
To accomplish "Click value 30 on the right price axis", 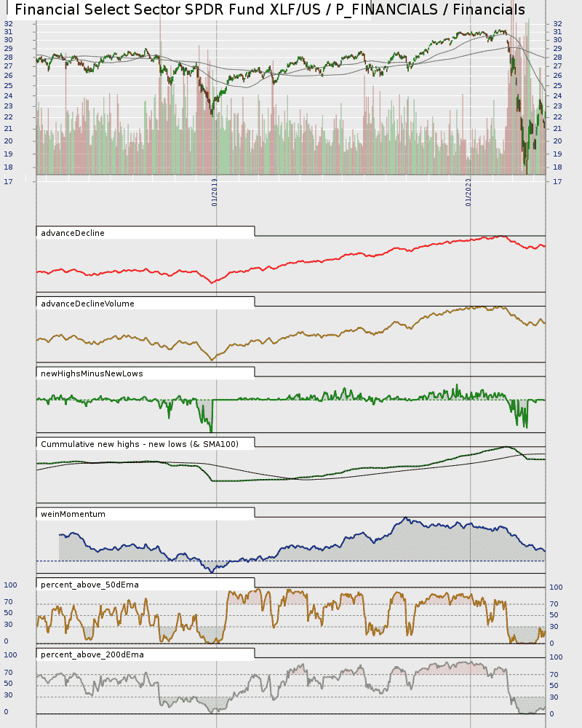I will pyautogui.click(x=557, y=40).
